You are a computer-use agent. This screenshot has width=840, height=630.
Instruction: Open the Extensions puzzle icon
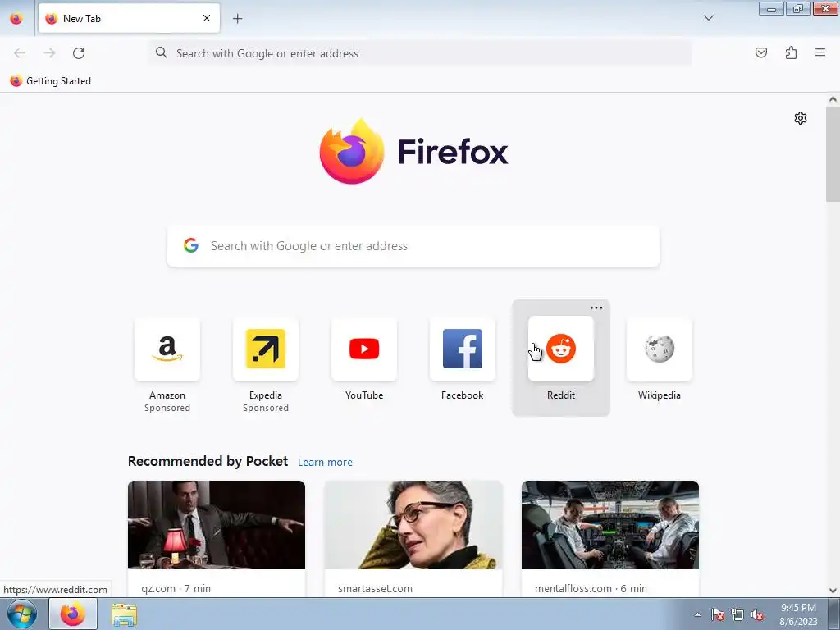click(791, 52)
